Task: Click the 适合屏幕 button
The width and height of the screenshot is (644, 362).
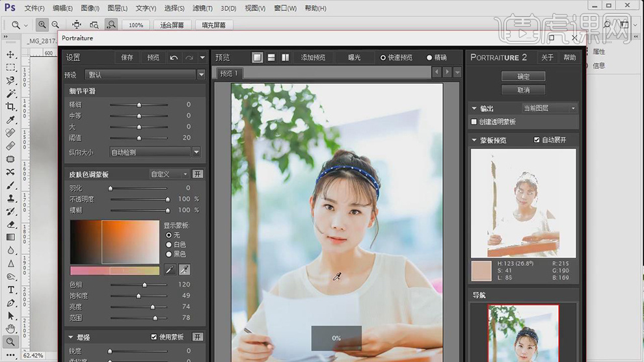Action: tap(172, 25)
